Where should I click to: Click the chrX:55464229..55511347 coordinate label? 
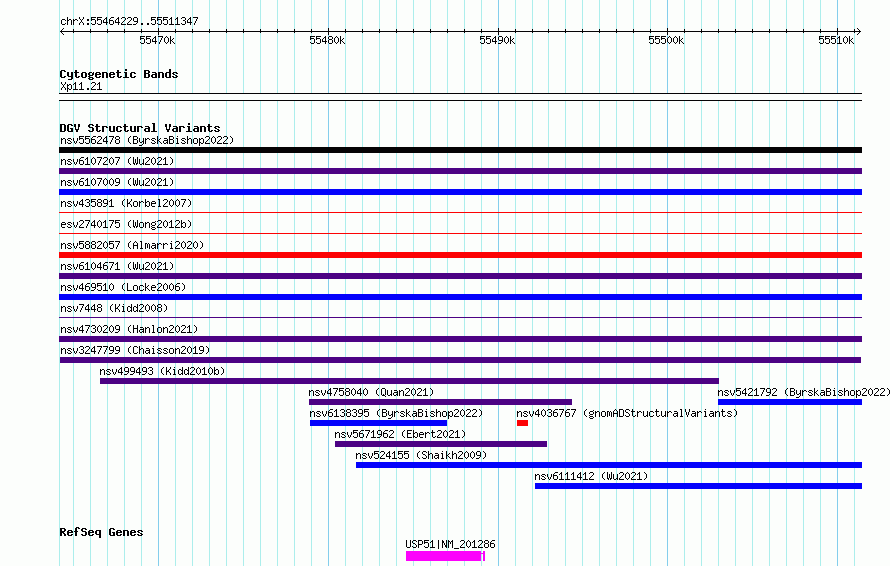129,22
